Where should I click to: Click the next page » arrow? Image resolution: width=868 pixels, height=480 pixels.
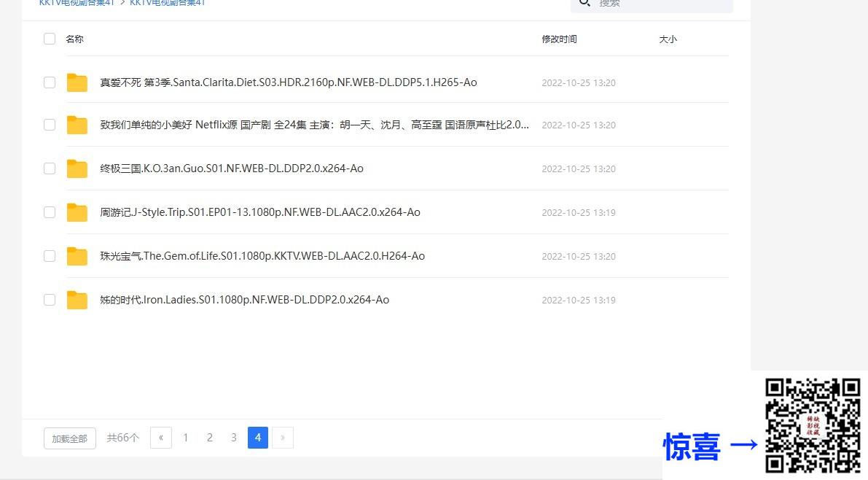pos(282,438)
